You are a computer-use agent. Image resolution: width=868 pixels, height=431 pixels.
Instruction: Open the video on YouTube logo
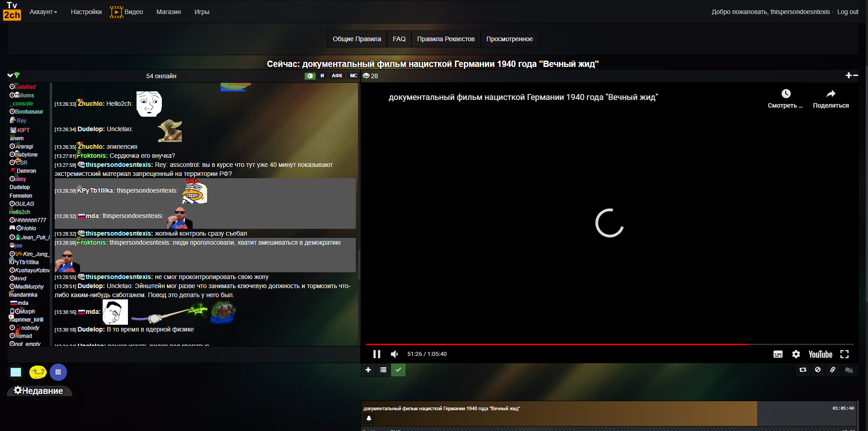(x=821, y=354)
